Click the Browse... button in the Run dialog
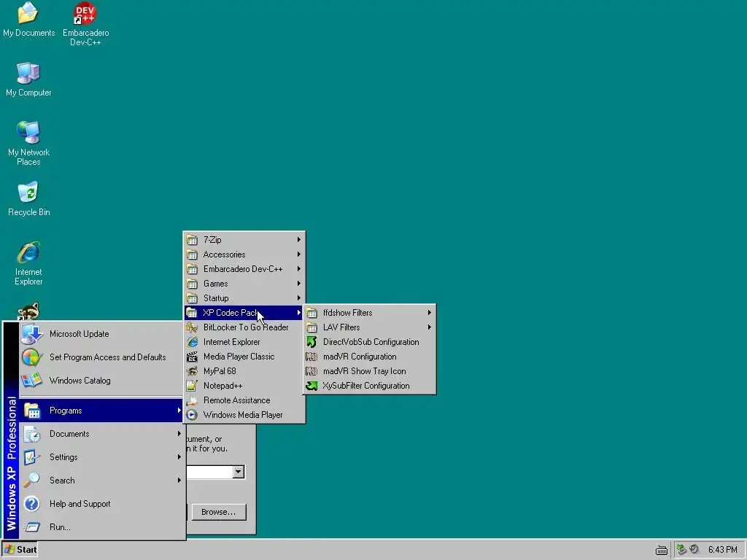The width and height of the screenshot is (747, 560). (x=219, y=512)
